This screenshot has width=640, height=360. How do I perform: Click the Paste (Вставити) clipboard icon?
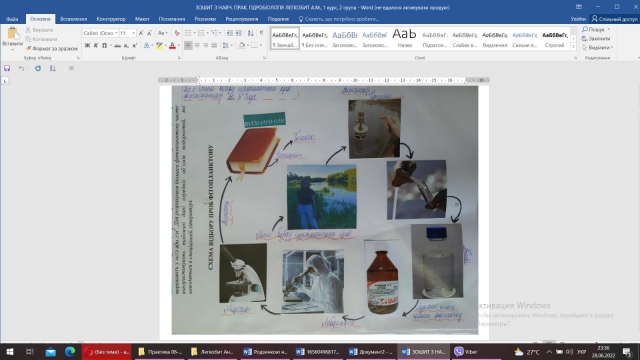click(12, 33)
